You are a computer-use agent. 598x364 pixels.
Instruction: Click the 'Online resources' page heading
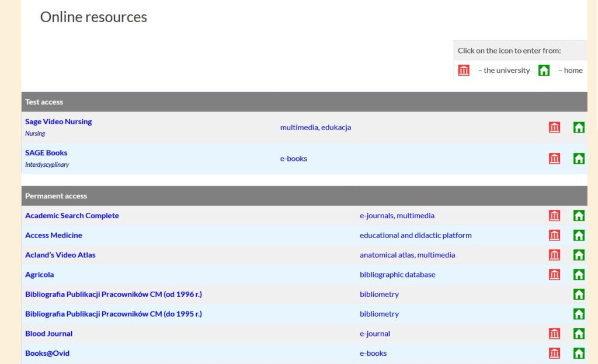click(x=93, y=17)
